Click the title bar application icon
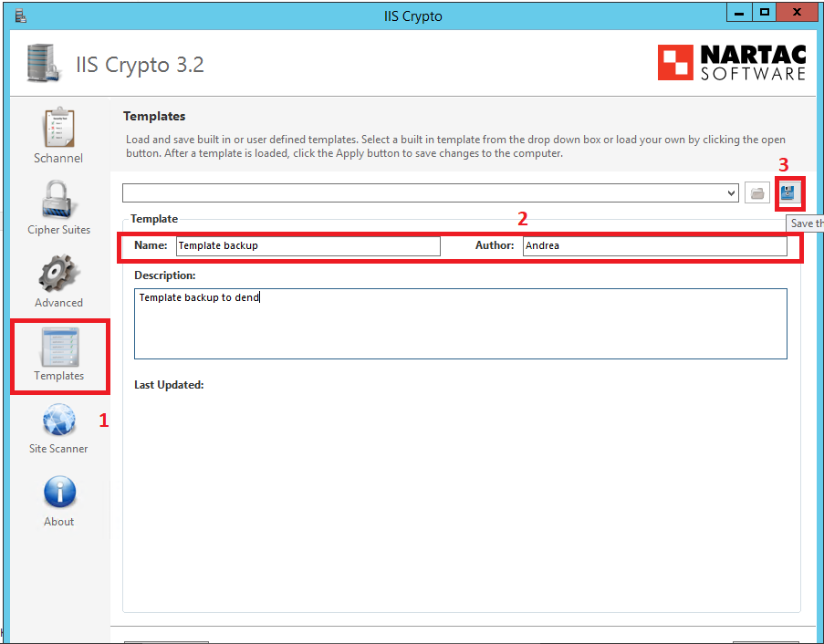824x644 pixels. coord(20,16)
